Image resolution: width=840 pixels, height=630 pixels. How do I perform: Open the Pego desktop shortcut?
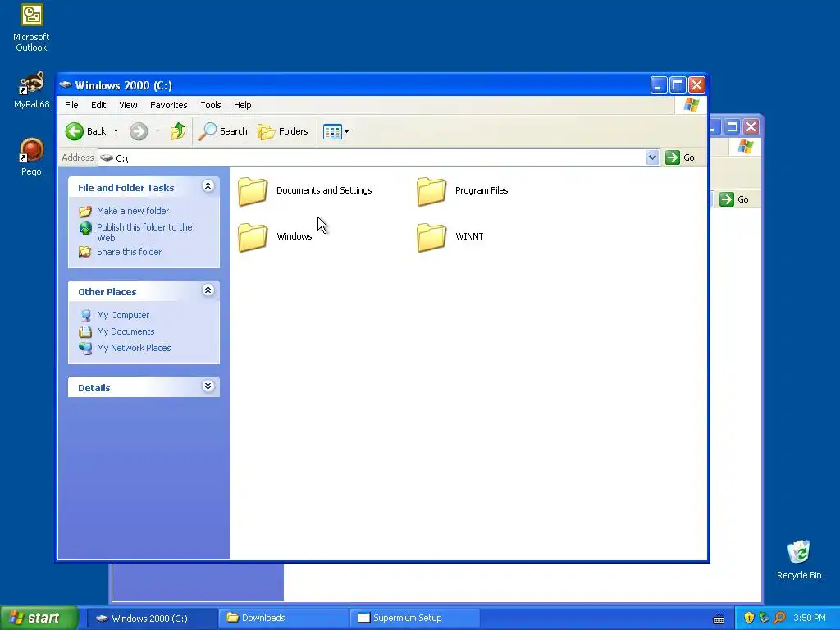click(31, 157)
